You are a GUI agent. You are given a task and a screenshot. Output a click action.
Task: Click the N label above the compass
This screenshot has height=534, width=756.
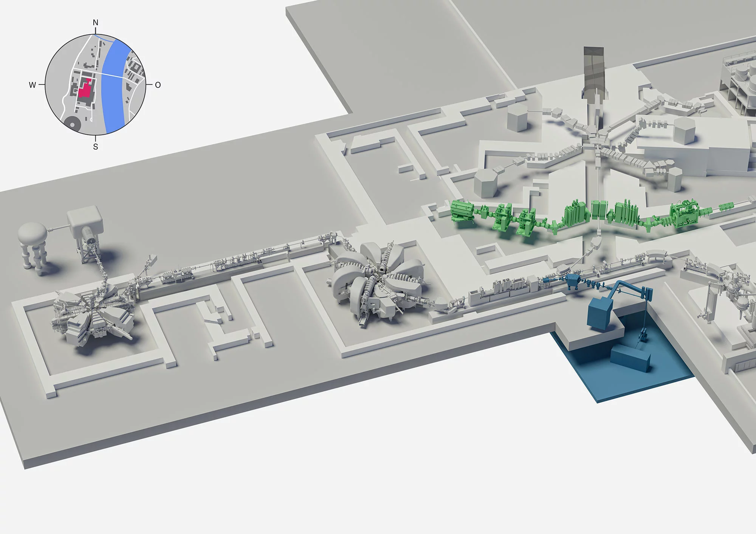click(x=96, y=23)
